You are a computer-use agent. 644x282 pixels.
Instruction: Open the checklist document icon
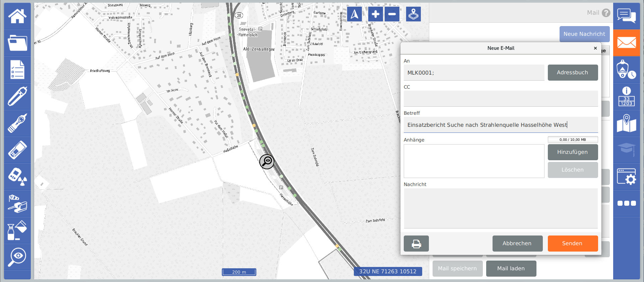click(x=17, y=70)
